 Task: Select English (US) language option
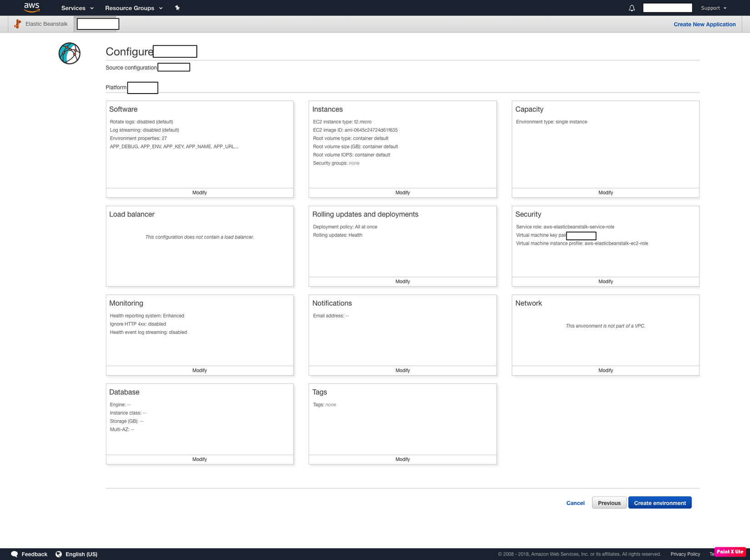tap(81, 554)
